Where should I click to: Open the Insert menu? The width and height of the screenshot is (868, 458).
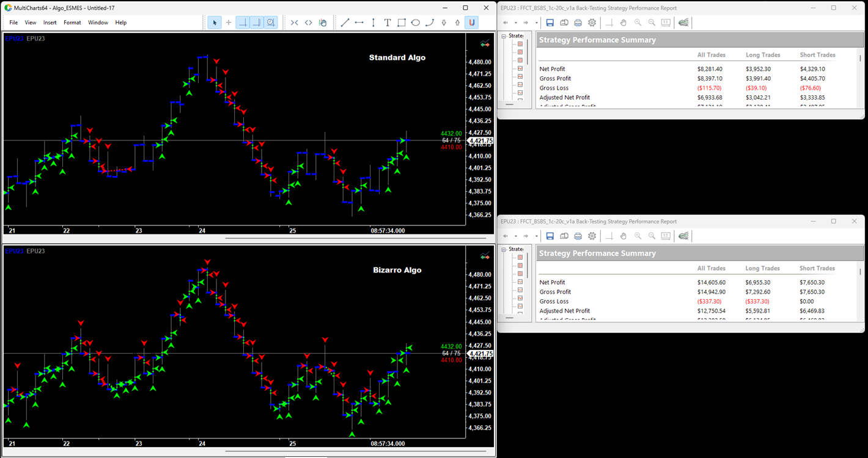pos(50,23)
